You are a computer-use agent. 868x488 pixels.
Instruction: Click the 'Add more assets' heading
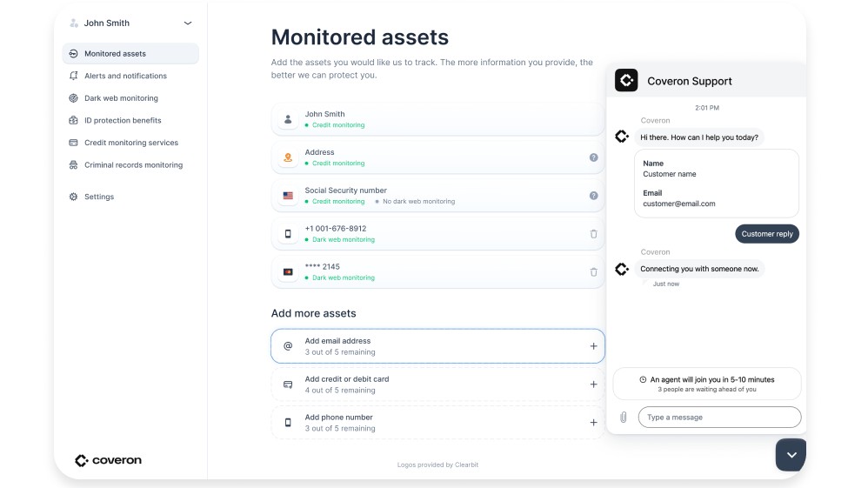tap(313, 313)
